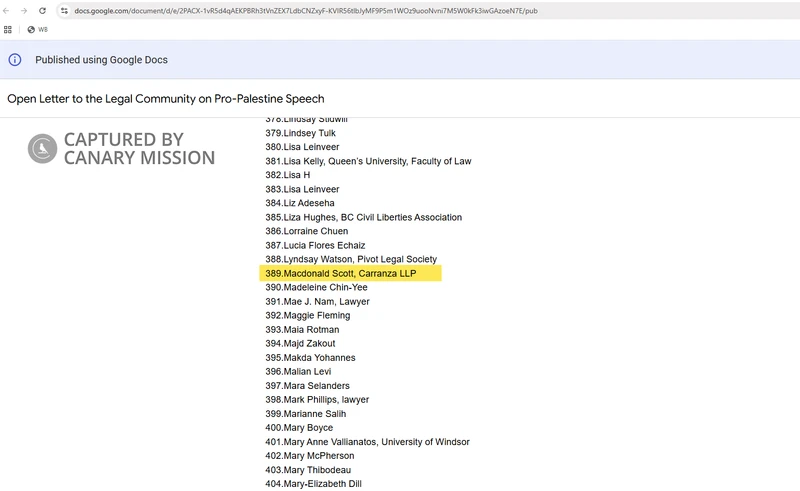Reload the page with the refresh icon
The width and height of the screenshot is (800, 491).
click(x=42, y=11)
